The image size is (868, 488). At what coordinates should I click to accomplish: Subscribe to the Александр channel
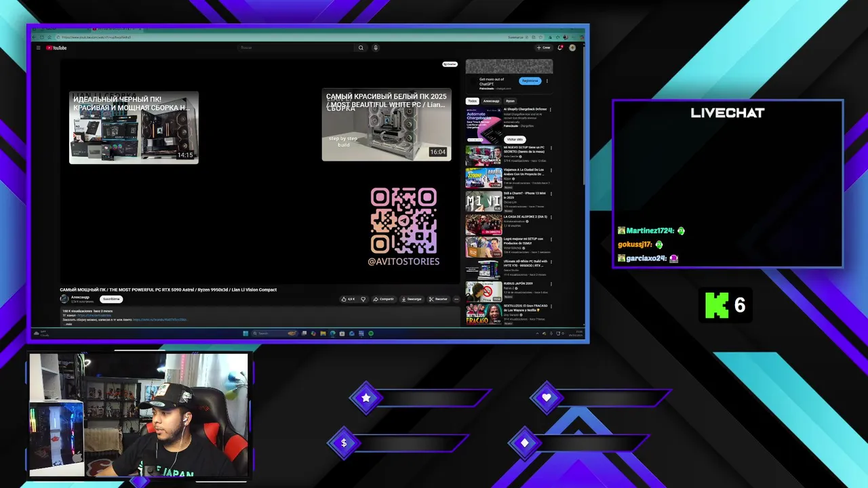[111, 299]
